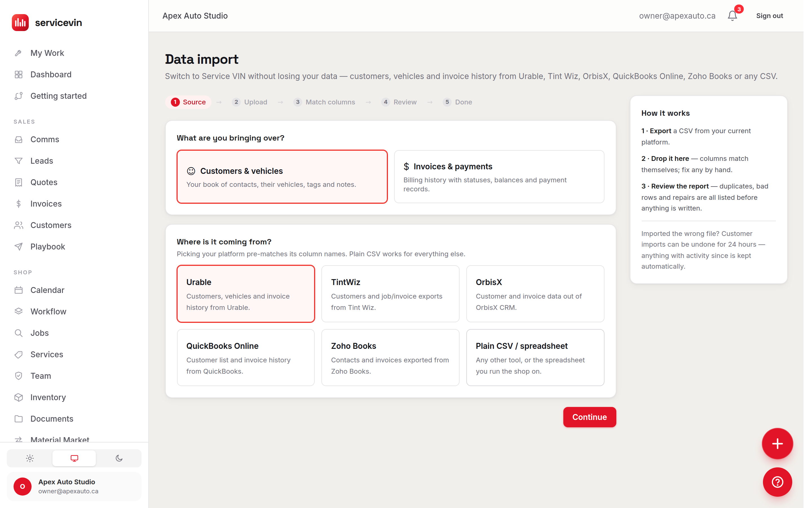Click the dollar icon on Invoices & payments

406,167
